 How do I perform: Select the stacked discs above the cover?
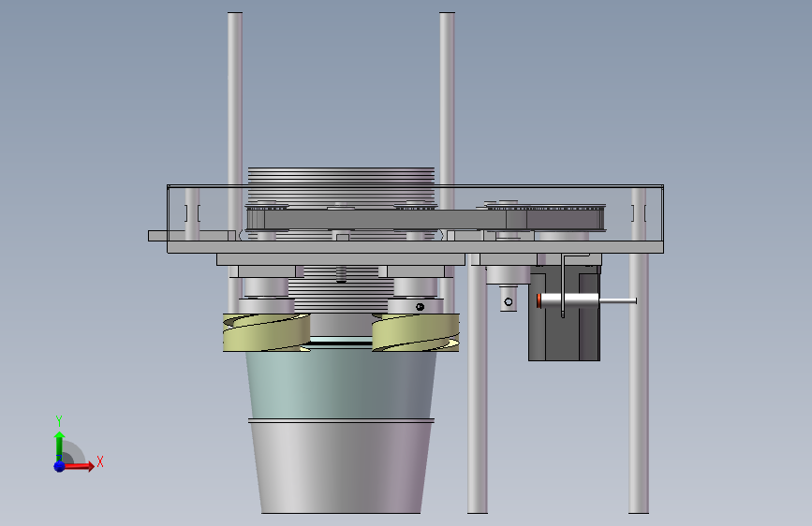tap(341, 176)
